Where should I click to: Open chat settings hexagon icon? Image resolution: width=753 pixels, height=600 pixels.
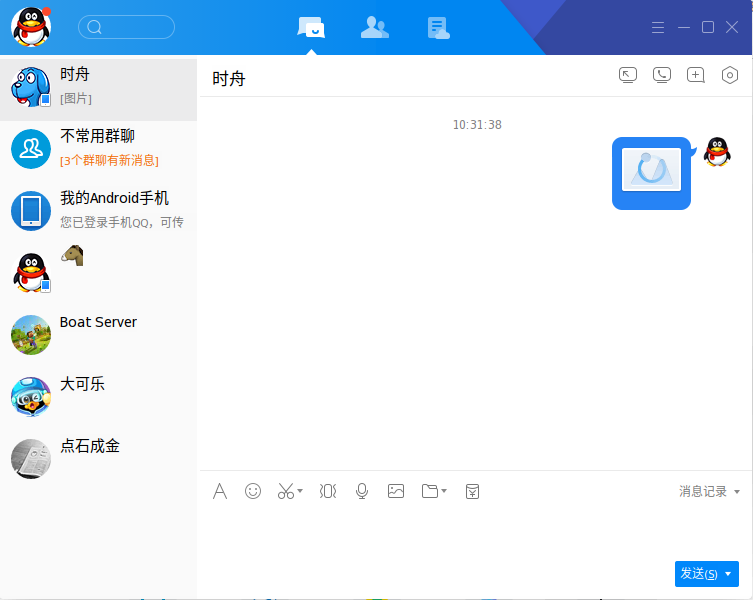730,75
